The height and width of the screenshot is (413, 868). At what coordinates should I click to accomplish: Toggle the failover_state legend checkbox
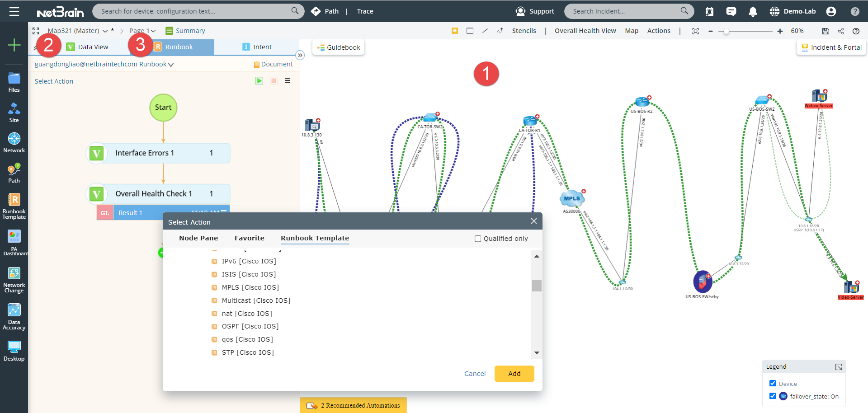coord(773,396)
